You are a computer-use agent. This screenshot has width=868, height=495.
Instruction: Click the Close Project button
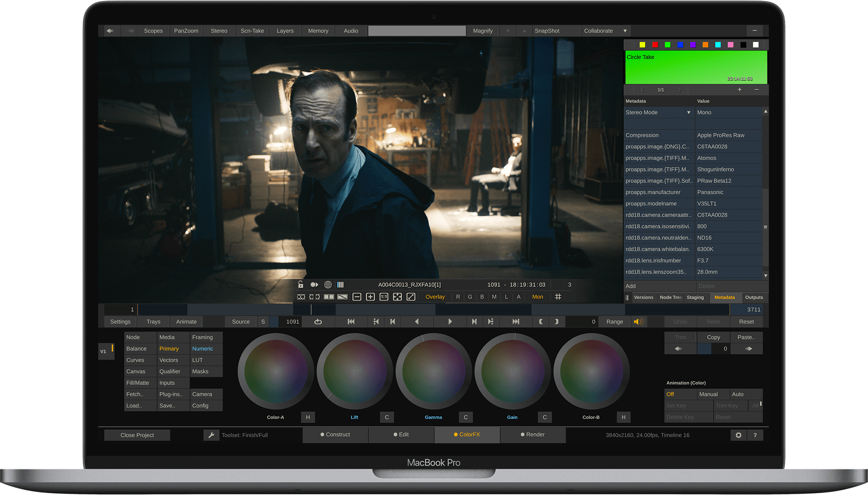tap(137, 435)
